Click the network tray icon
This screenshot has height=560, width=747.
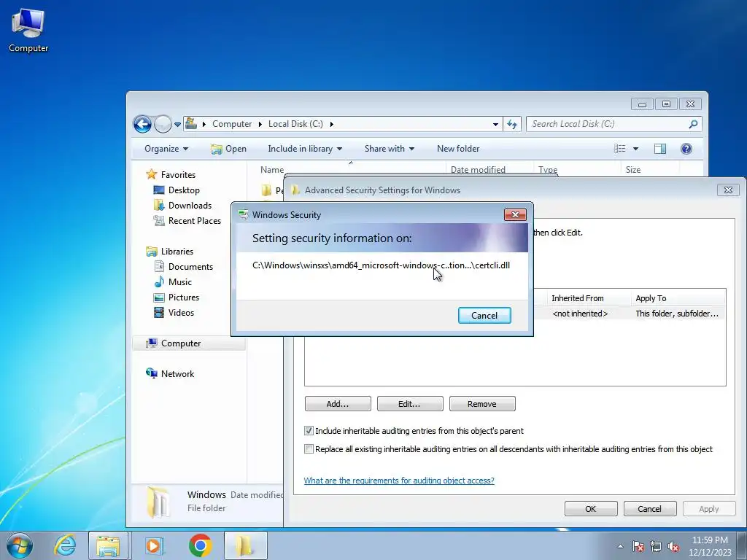[656, 546]
